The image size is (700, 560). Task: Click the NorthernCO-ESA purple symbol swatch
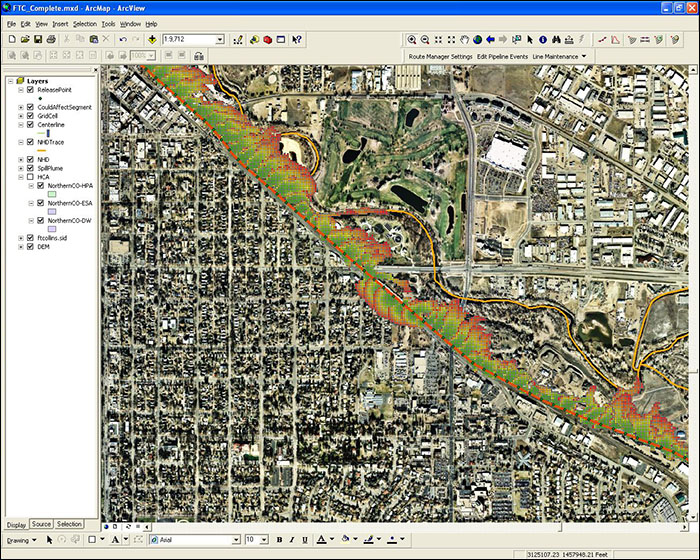pyautogui.click(x=52, y=212)
